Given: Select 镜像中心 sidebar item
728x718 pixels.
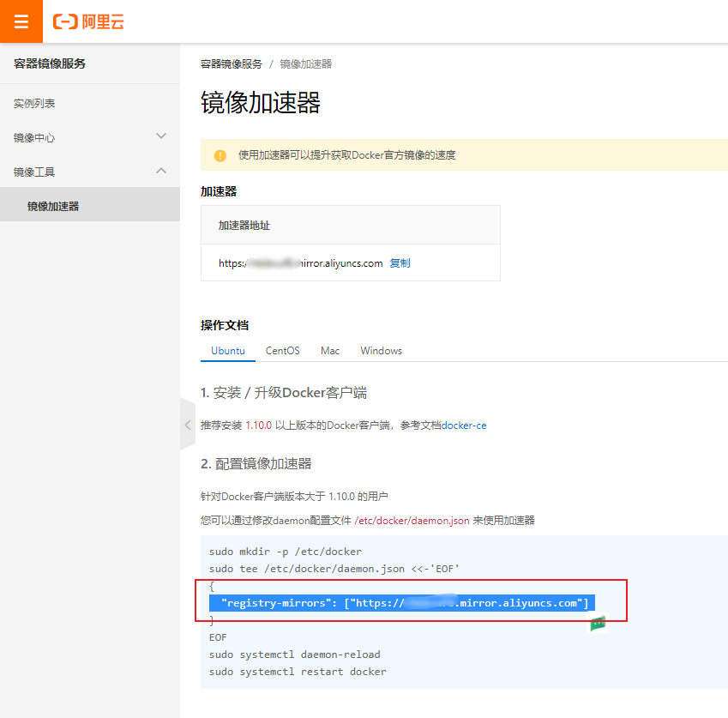Looking at the screenshot, I should click(34, 137).
